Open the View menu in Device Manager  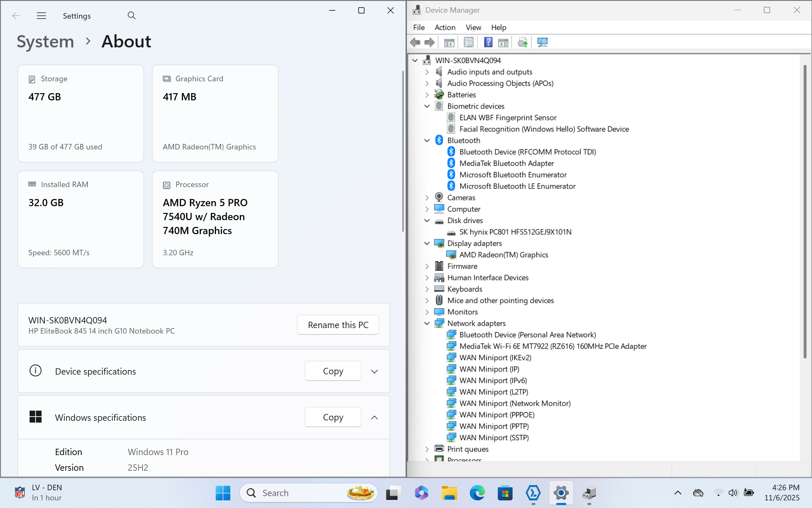point(473,28)
